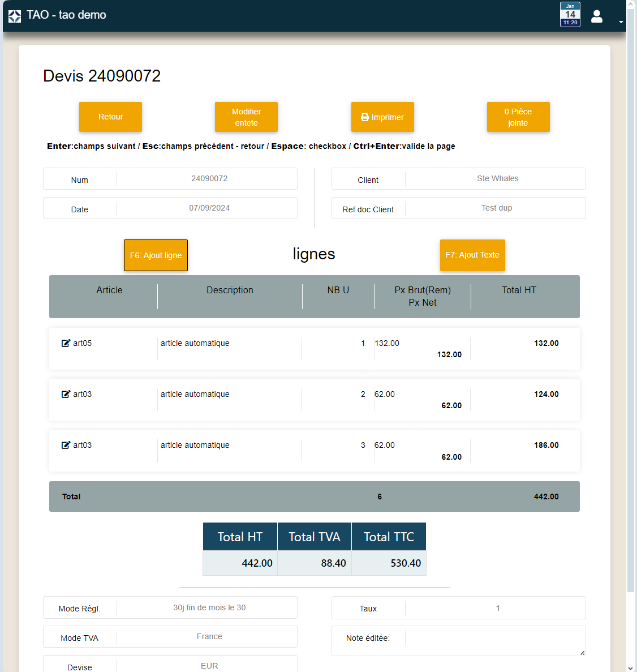Screen dimensions: 637x672
Task: Add text with F7 Ajout Texte
Action: pos(472,255)
